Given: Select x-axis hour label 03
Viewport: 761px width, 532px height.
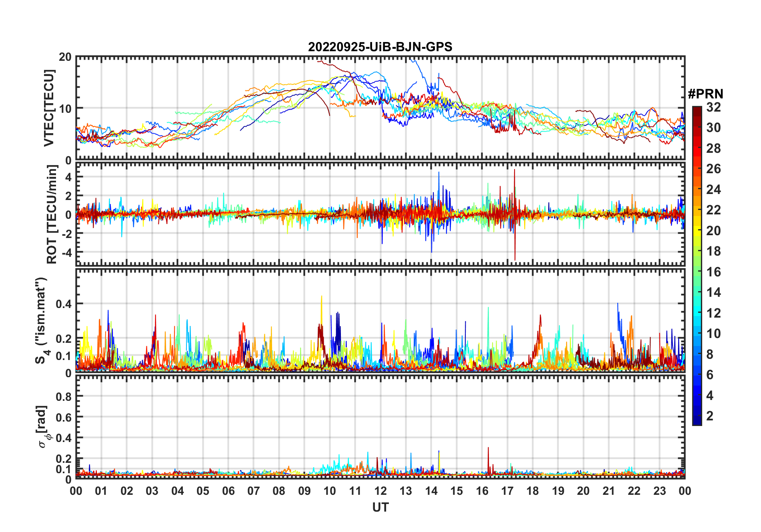Looking at the screenshot, I should [152, 491].
